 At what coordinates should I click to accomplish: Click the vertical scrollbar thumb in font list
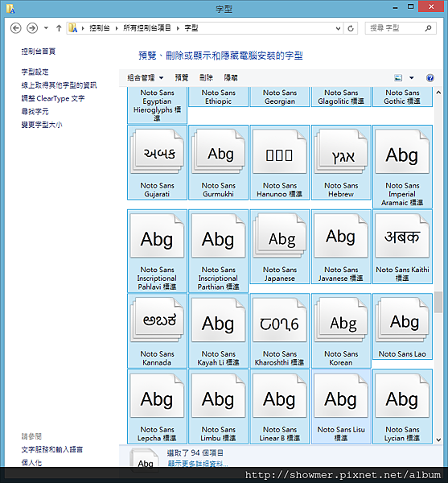[x=438, y=302]
